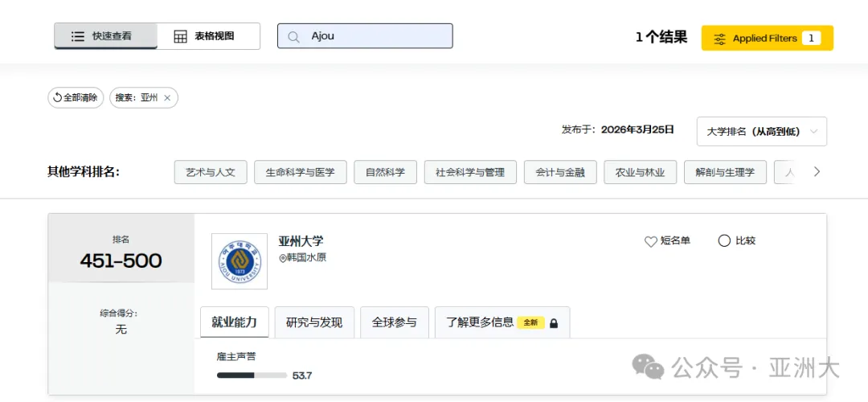Screen dimensions: 868x402
Task: Click the 发布于 2026年3月25日 date text
Action: pos(618,129)
